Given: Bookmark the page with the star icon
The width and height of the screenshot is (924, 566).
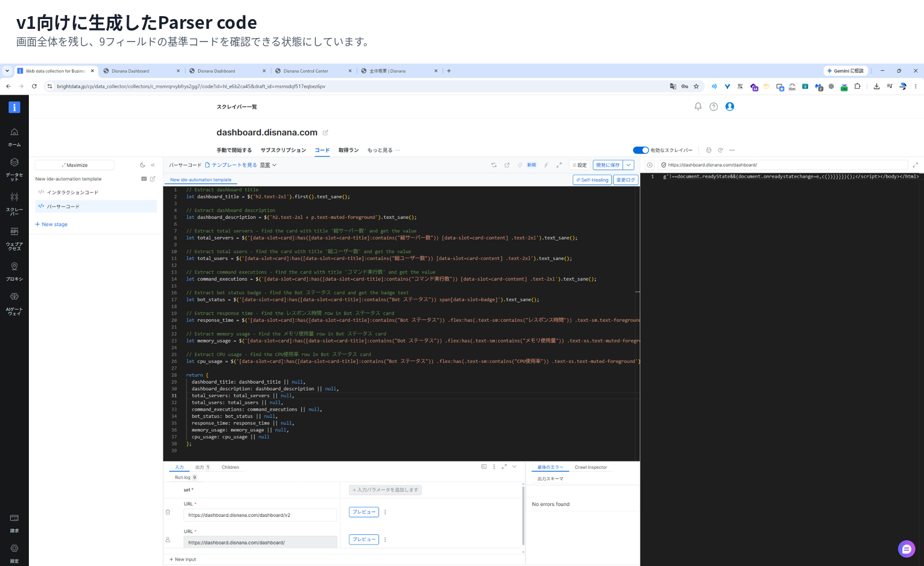Looking at the screenshot, I should 696,87.
